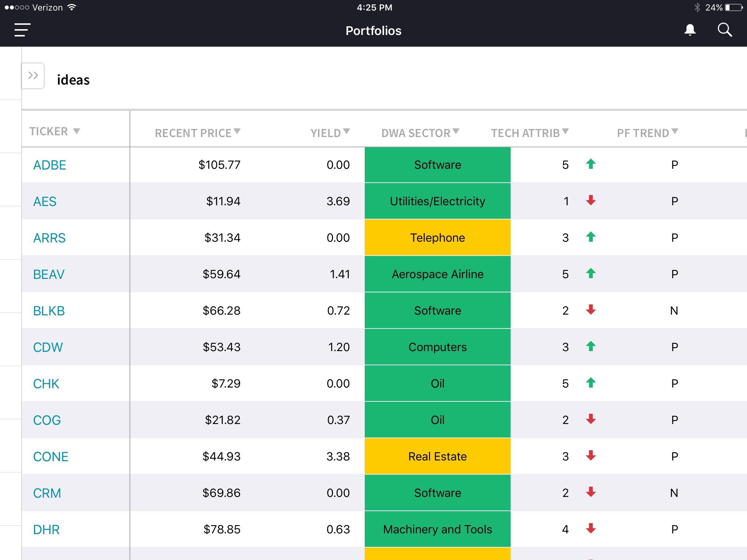
Task: Click the N trend value for BLKB
Action: pos(674,311)
